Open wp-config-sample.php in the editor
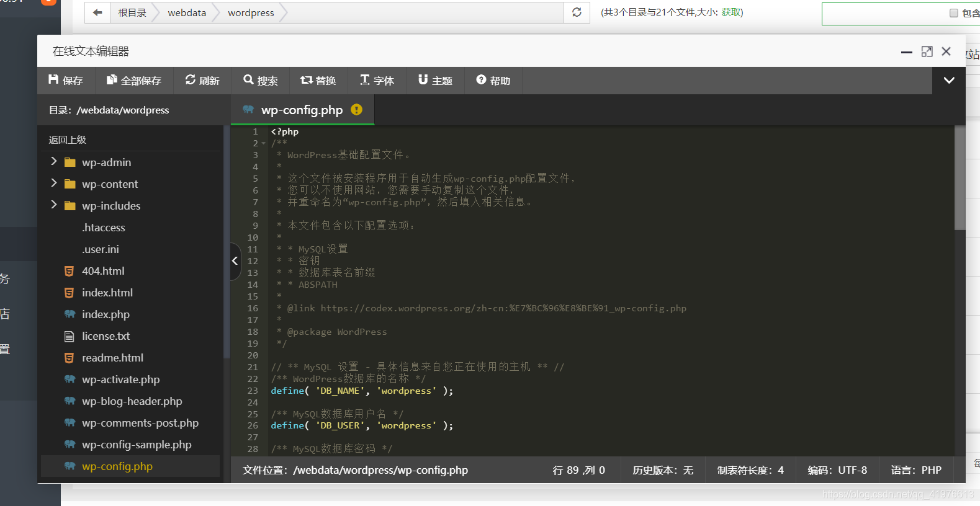This screenshot has height=506, width=980. coord(137,445)
